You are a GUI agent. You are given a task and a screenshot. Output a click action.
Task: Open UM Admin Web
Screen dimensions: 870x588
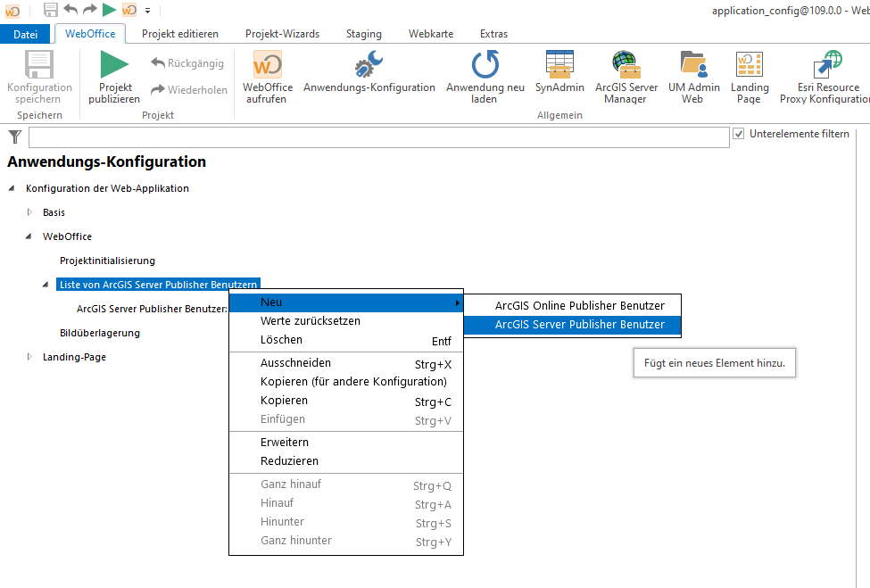693,65
